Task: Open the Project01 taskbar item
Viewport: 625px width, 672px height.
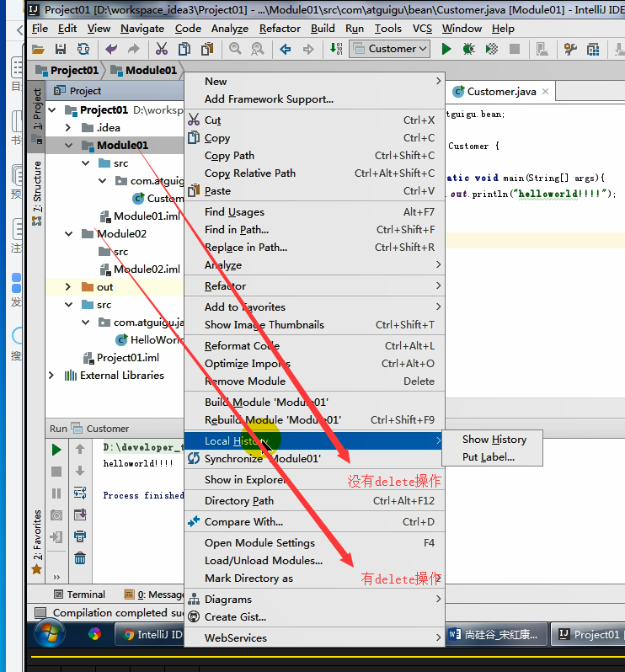Action: click(588, 634)
